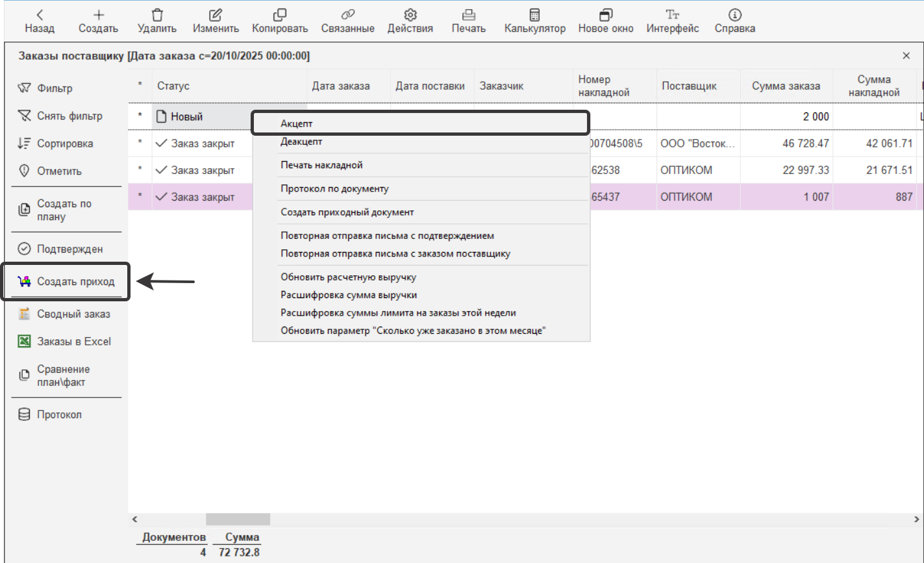924x563 pixels.
Task: Click Новое окно icon
Action: [x=605, y=15]
